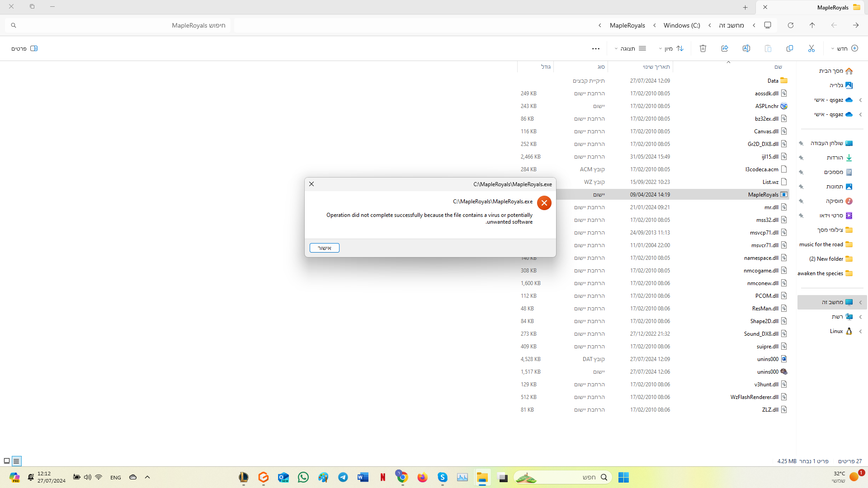
Task: Open the three-dots See more menu
Action: pos(596,48)
